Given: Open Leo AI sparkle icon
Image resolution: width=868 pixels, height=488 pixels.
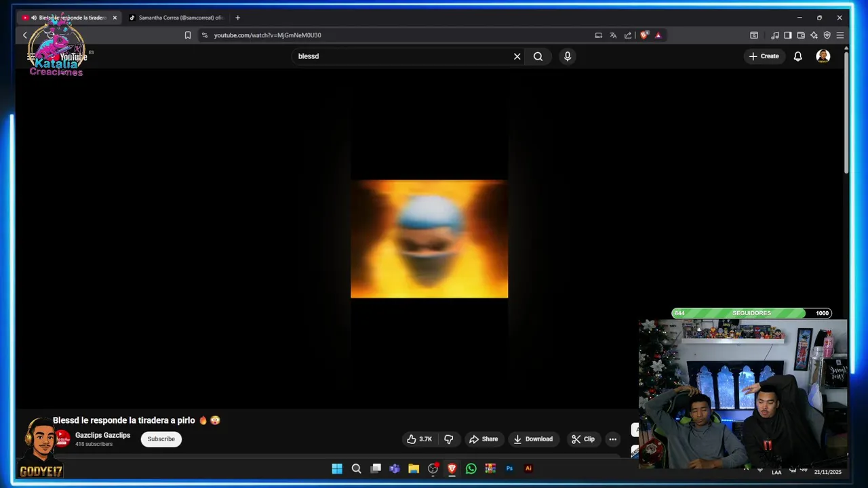Looking at the screenshot, I should 814,35.
